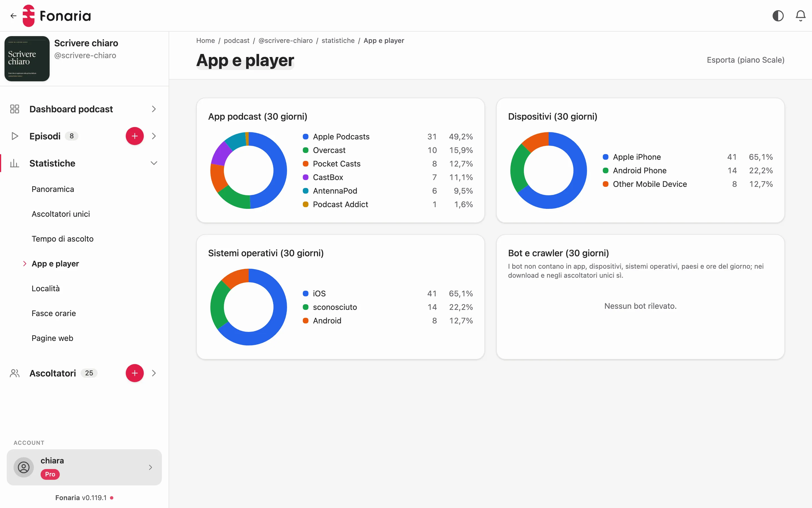Click the Android operating system legend label
Screen dimensions: 812x508
click(327, 321)
